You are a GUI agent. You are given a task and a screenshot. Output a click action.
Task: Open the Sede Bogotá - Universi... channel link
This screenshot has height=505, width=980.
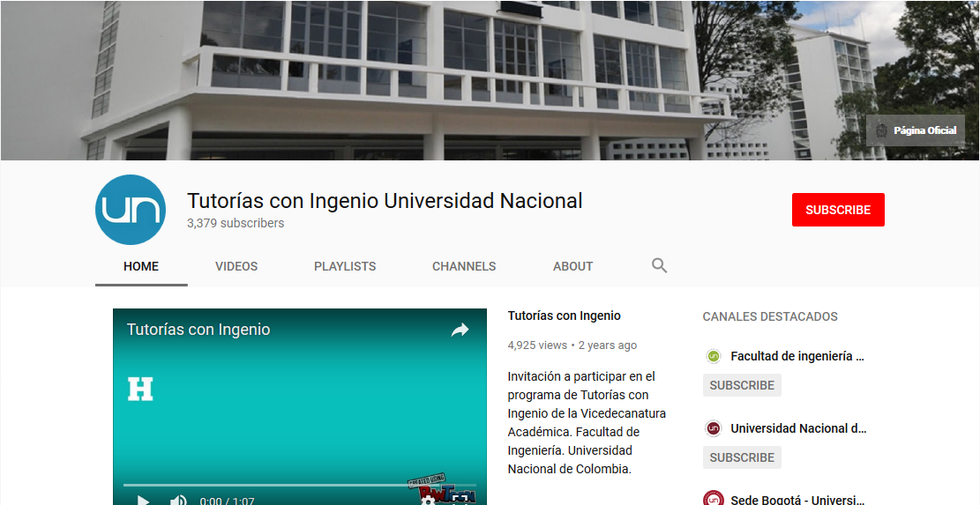[x=797, y=500]
